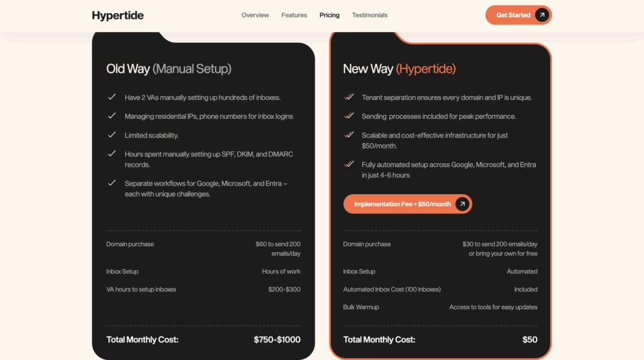Image resolution: width=644 pixels, height=360 pixels.
Task: Go to the Features section
Action: tap(294, 15)
